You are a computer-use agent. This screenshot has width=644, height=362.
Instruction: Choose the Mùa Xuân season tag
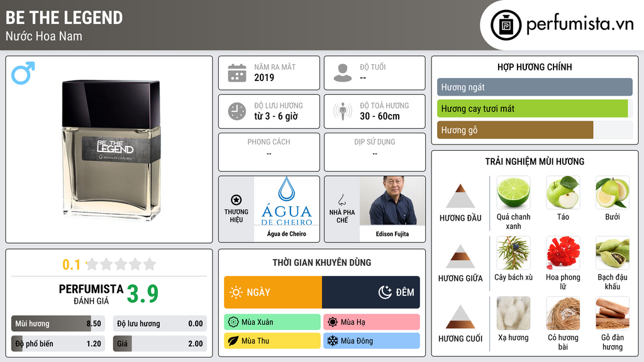click(272, 322)
